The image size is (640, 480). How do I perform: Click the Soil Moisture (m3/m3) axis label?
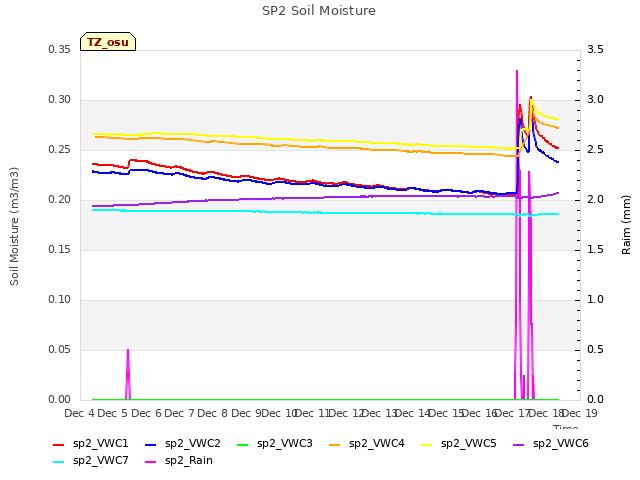(x=14, y=226)
